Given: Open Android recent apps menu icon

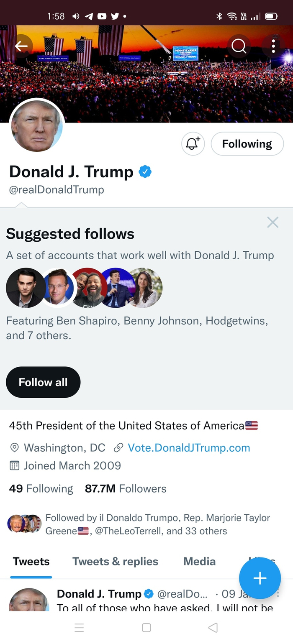Looking at the screenshot, I should coord(79,627).
